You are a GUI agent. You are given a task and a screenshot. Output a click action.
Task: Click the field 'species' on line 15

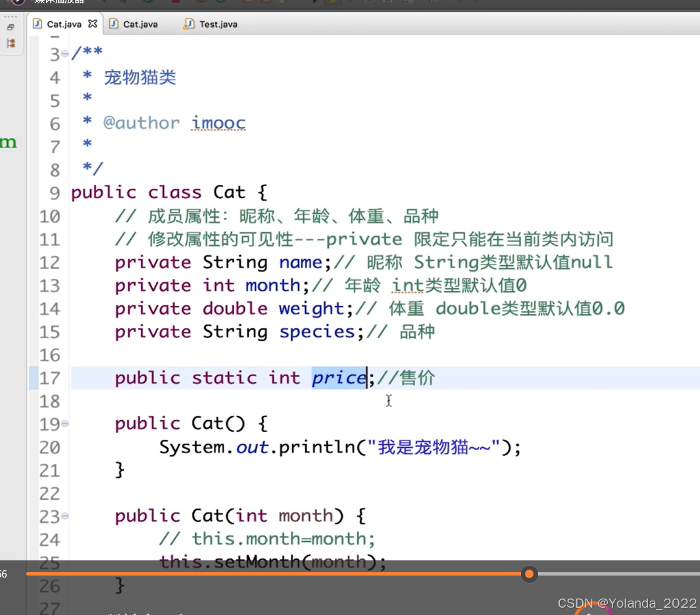click(x=317, y=332)
